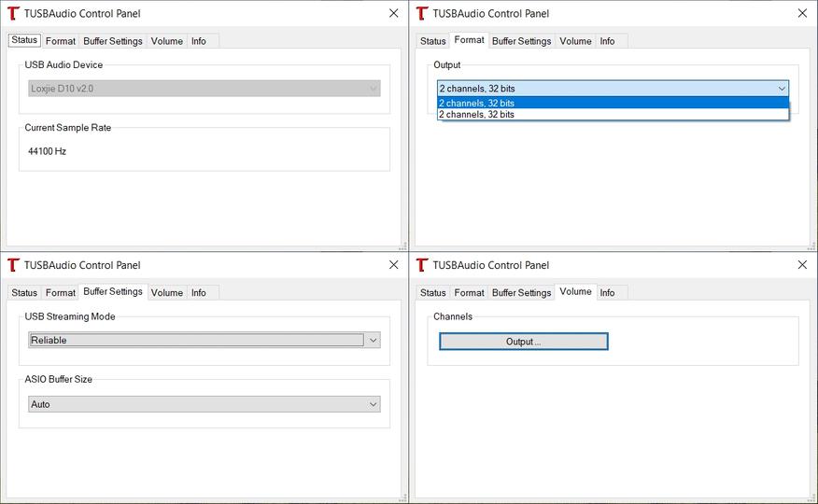Expand the USB Streaming Mode dropdown showing Reliable

pyautogui.click(x=204, y=341)
